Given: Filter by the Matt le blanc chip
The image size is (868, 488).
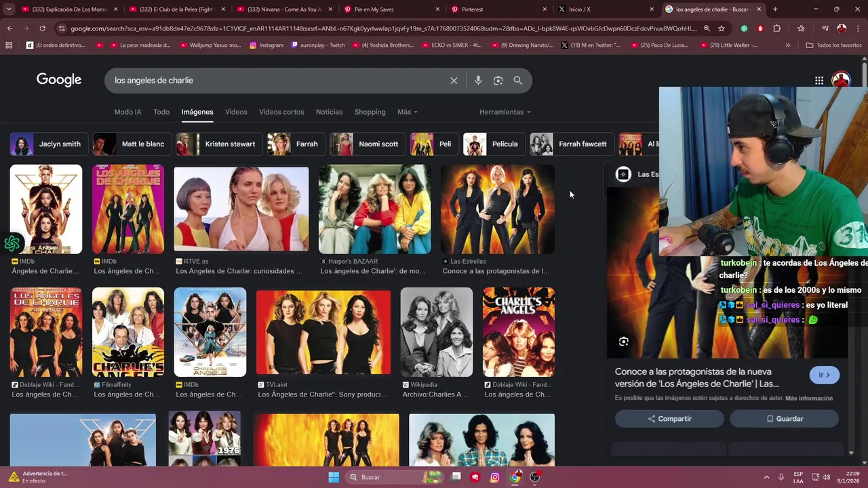Looking at the screenshot, I should tap(132, 144).
